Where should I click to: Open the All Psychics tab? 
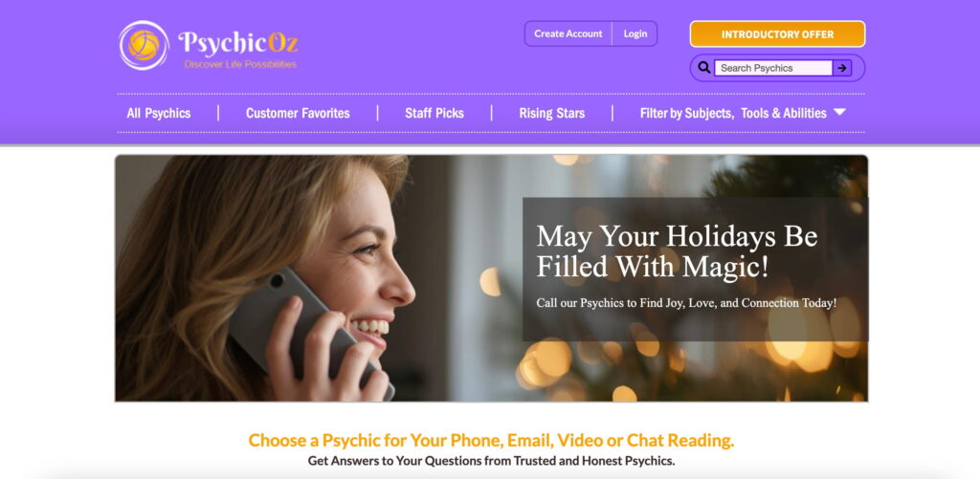pos(159,113)
